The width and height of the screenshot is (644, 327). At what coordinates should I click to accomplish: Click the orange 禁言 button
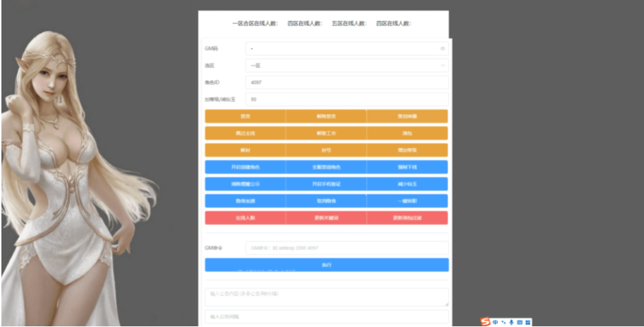coord(245,116)
